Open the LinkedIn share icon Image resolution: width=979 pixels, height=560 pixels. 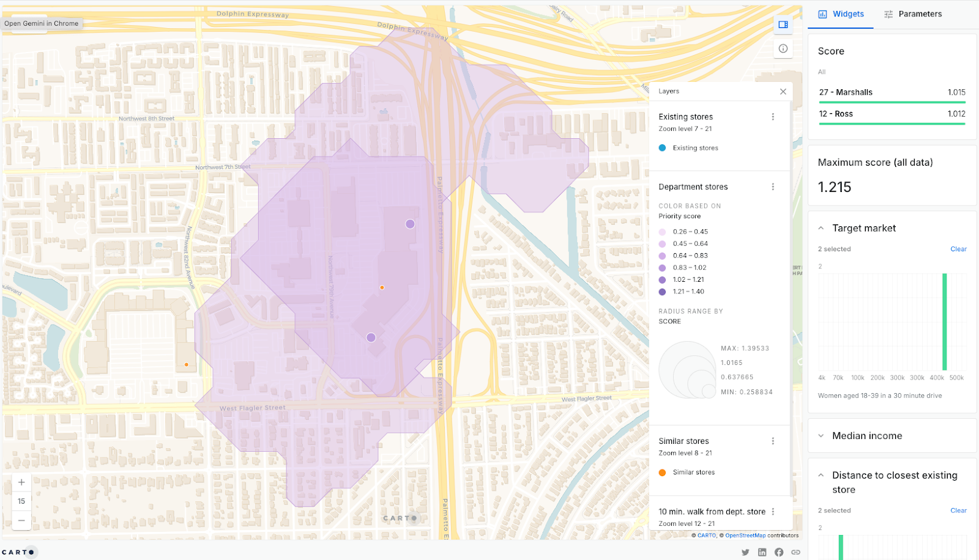[762, 552]
